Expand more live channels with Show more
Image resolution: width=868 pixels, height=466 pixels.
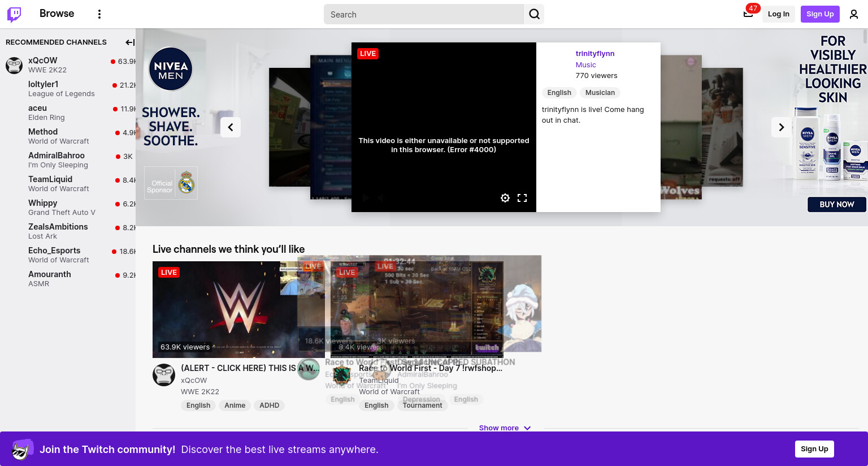click(505, 428)
